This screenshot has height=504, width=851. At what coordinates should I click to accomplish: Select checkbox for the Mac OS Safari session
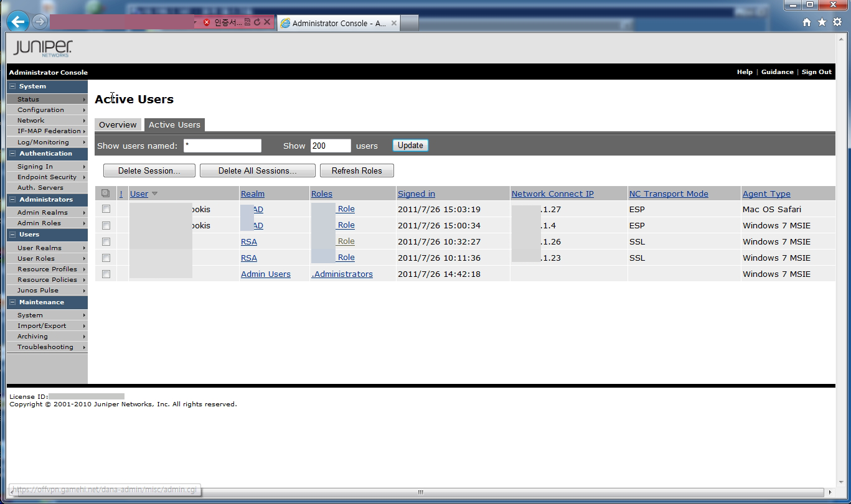[x=106, y=209]
